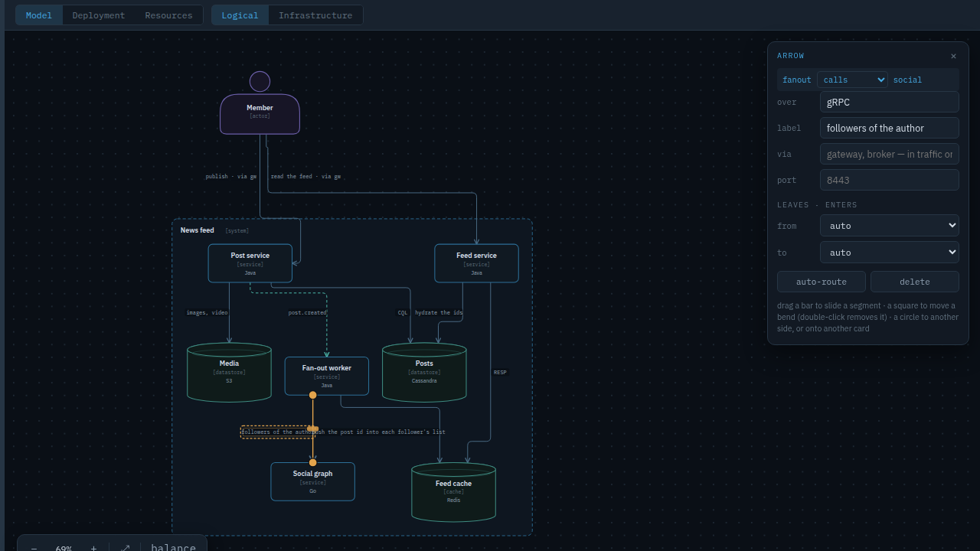This screenshot has height=551, width=980.
Task: Click the 'post.created' arrow label
Action: 307,313
